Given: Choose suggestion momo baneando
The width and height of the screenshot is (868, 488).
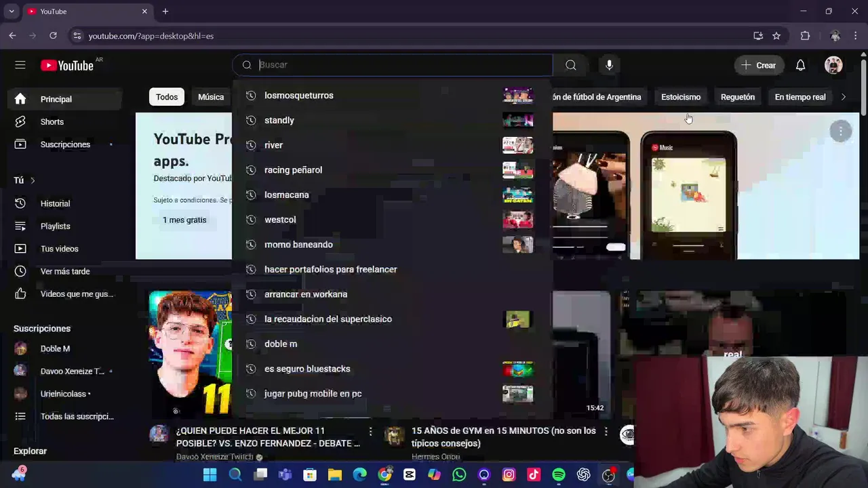Looking at the screenshot, I should point(393,245).
